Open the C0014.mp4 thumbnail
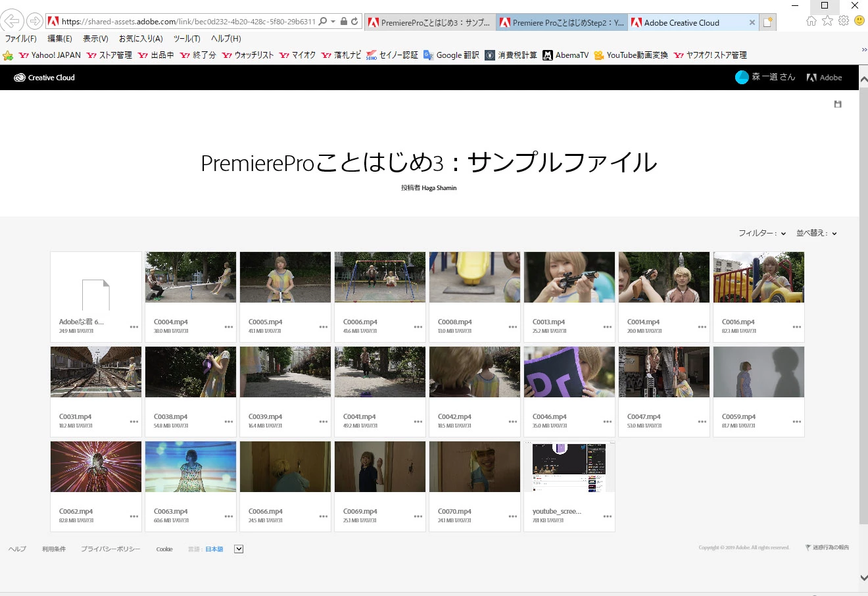Screen dimensions: 868x596 tap(664, 277)
